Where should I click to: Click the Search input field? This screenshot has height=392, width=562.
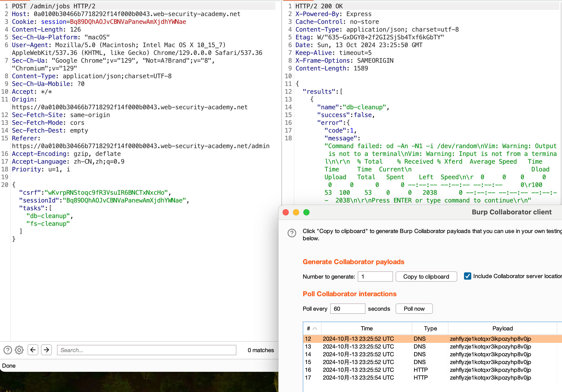click(146, 350)
